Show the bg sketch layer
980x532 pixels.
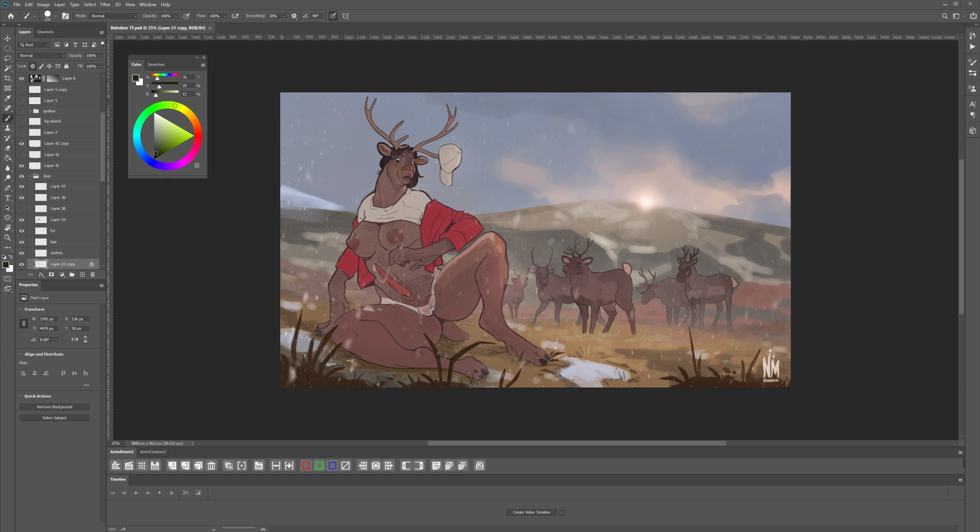[21, 122]
